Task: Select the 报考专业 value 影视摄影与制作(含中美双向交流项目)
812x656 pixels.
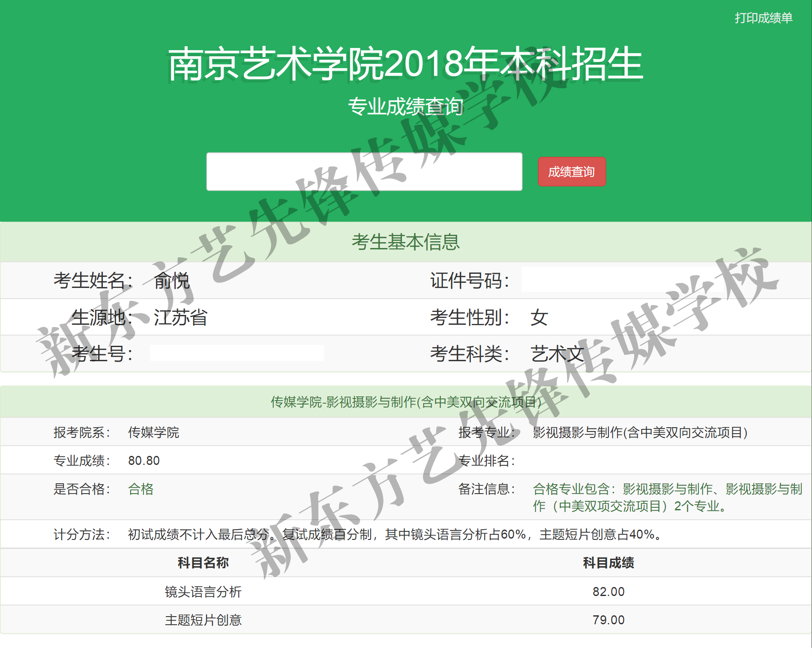Action: (640, 432)
